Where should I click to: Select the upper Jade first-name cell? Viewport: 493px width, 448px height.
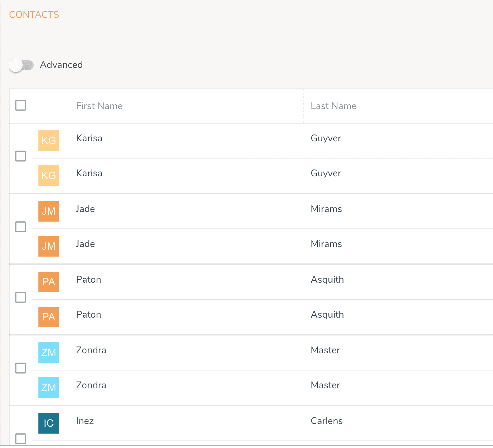(x=85, y=209)
